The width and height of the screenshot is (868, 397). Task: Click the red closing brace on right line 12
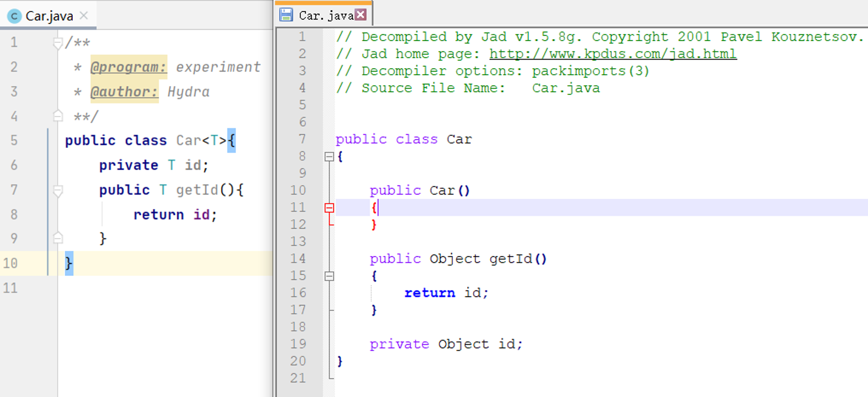coord(374,225)
